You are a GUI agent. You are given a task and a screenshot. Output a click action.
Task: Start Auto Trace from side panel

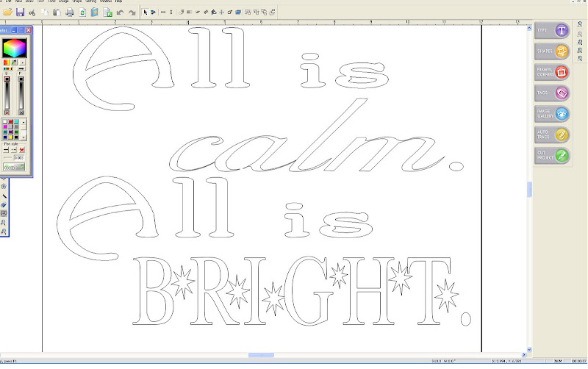point(553,135)
